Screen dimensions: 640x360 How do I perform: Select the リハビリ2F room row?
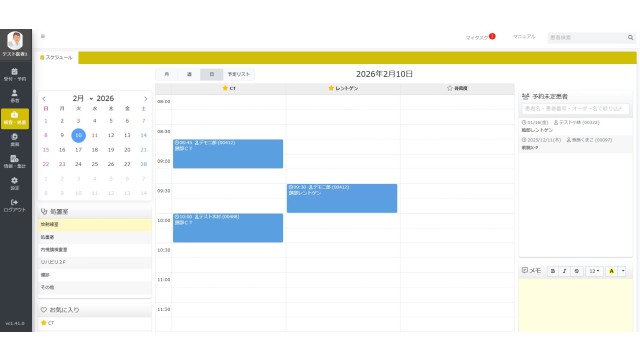tap(95, 262)
